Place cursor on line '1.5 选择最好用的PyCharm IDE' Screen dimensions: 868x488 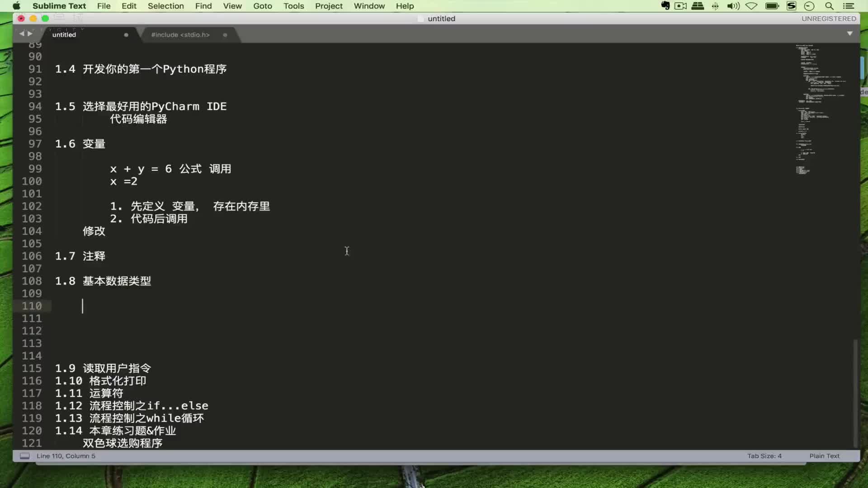(141, 107)
